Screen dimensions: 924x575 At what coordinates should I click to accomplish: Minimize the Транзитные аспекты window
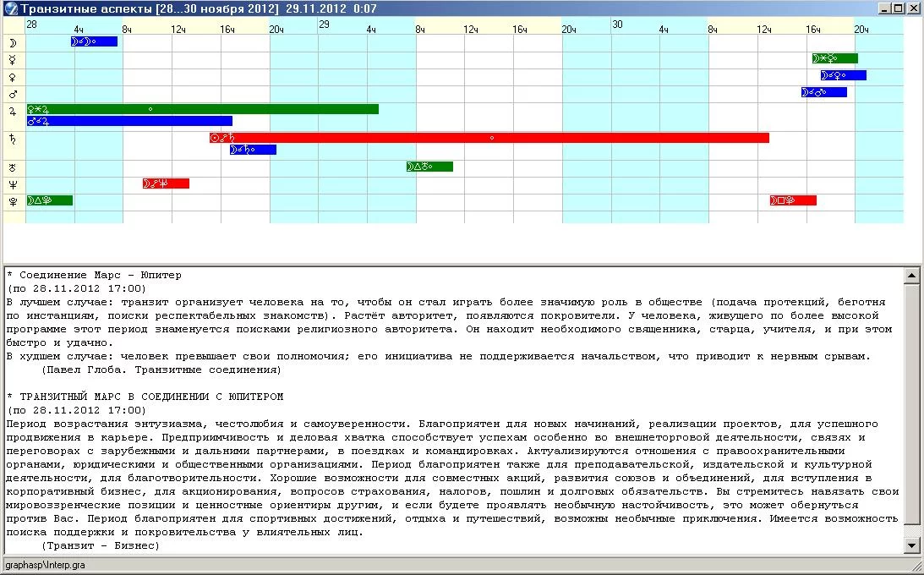coord(884,8)
